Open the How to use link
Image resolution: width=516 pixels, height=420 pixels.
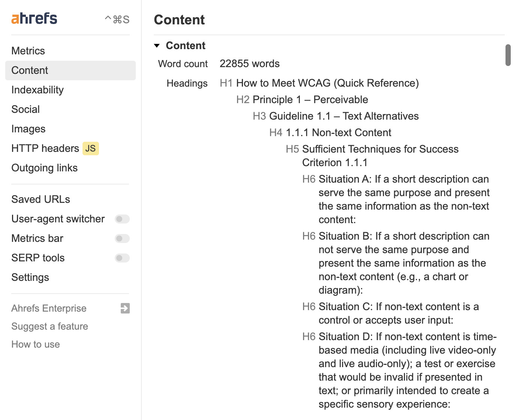coord(36,344)
